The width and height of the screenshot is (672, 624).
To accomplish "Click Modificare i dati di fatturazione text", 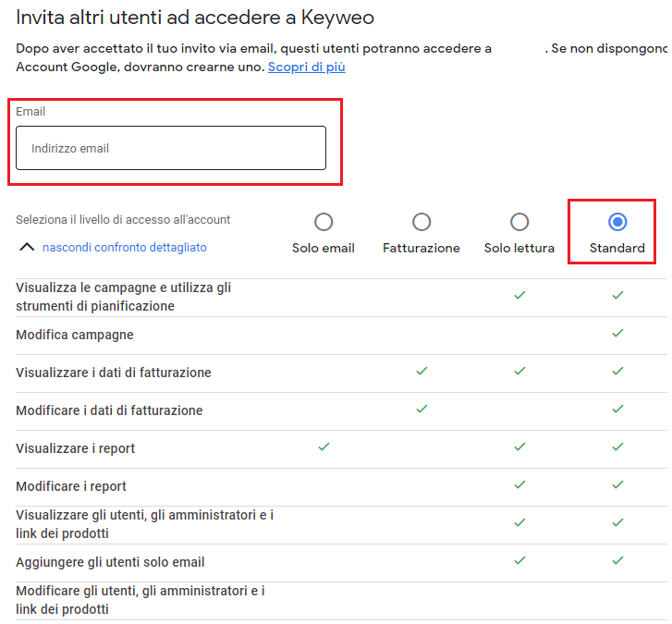I will click(x=109, y=410).
